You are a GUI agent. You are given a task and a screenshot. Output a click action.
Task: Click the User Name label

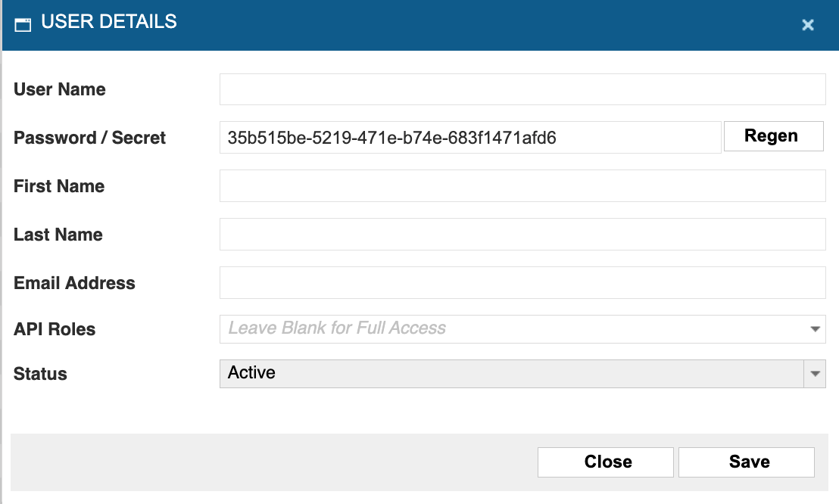click(x=60, y=89)
